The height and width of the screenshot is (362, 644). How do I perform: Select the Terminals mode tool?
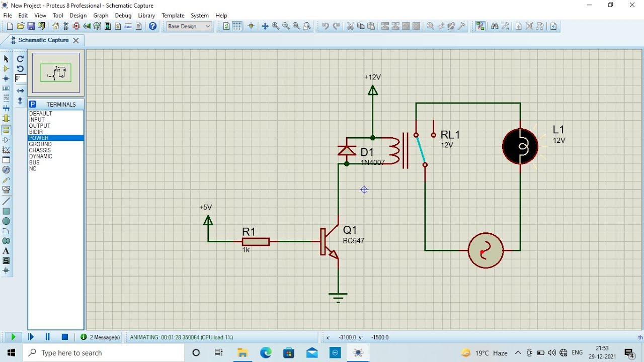pos(6,129)
